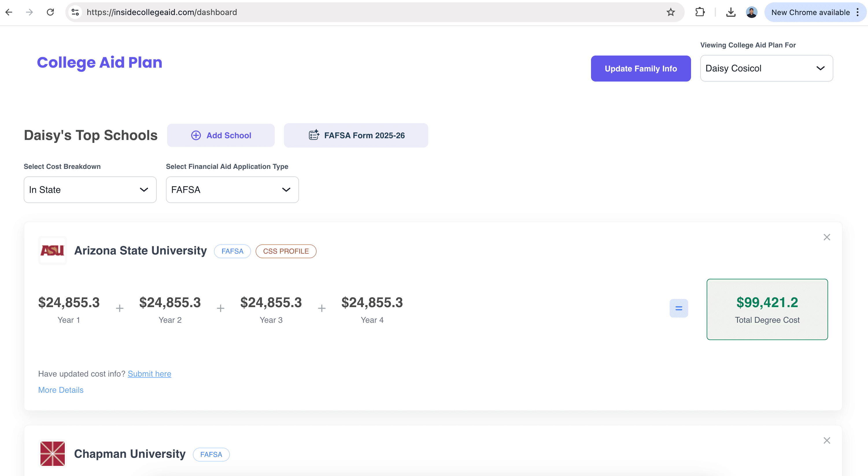The image size is (868, 476).
Task: Reload the dashboard page
Action: [50, 12]
